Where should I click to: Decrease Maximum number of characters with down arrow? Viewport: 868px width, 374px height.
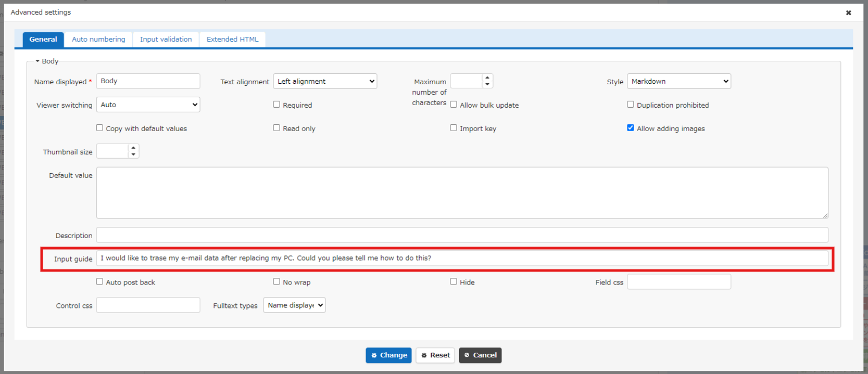coord(487,85)
